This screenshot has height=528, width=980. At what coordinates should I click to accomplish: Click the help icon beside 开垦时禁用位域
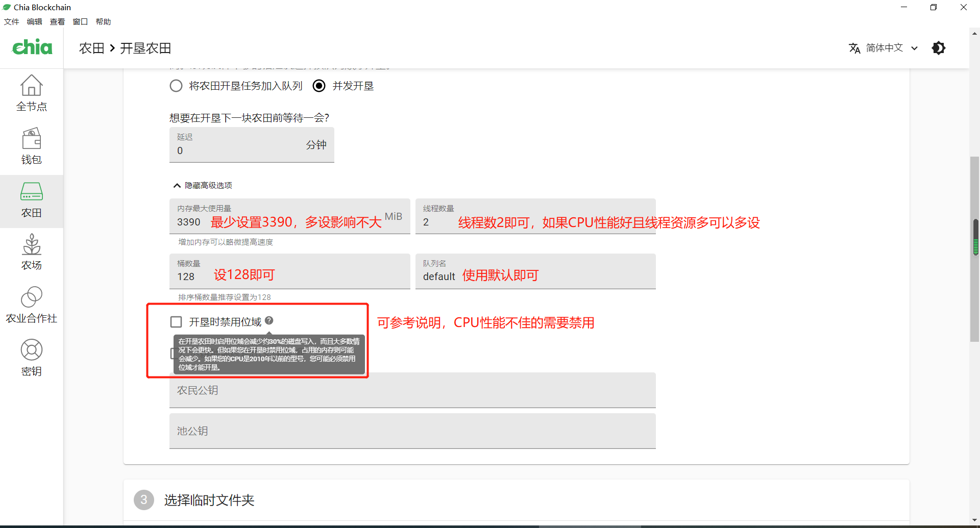269,320
